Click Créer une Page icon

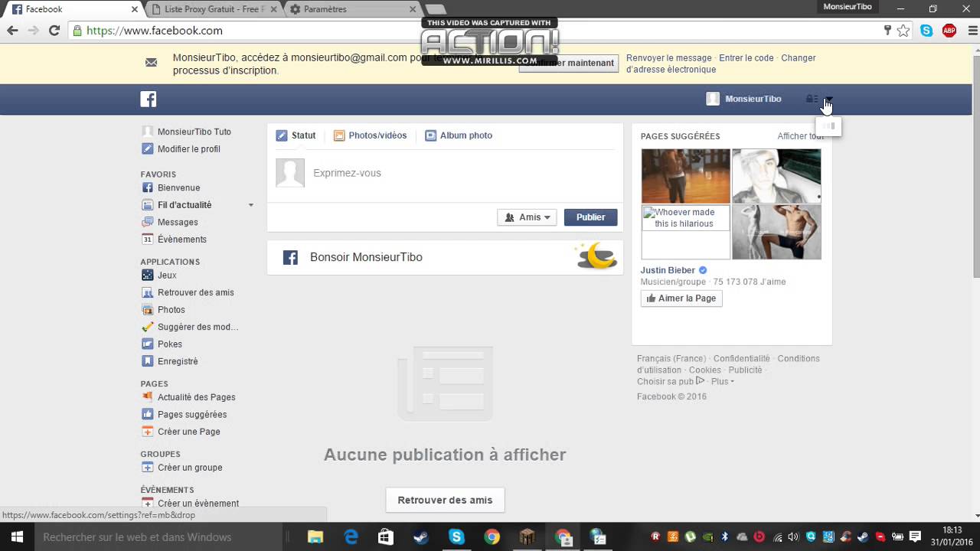148,432
